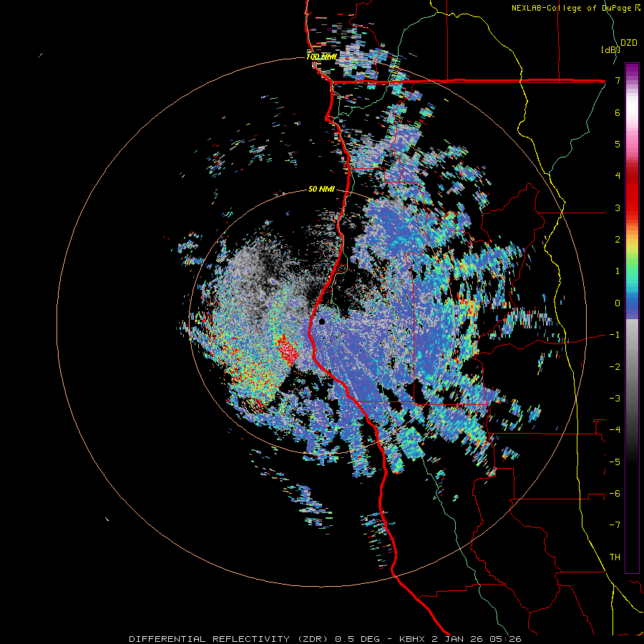
Task: Click legend value 6
Action: click(618, 112)
